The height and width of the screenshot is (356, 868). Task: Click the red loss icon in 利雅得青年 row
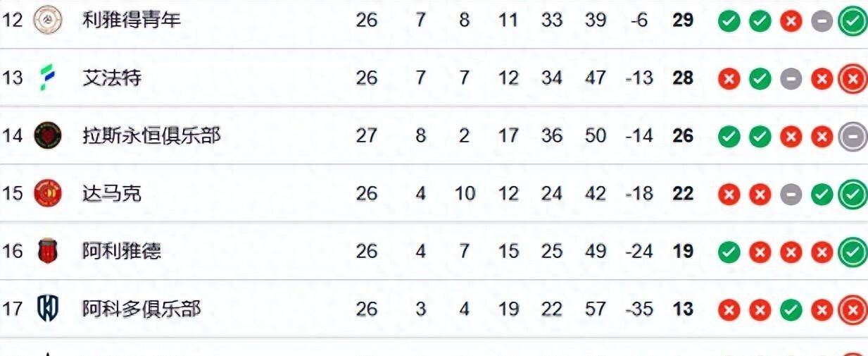coord(791,21)
